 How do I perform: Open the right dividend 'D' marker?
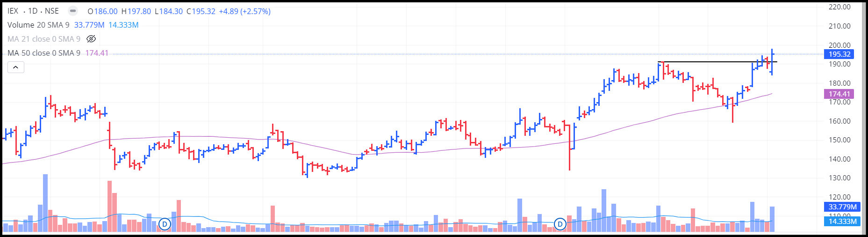560,224
